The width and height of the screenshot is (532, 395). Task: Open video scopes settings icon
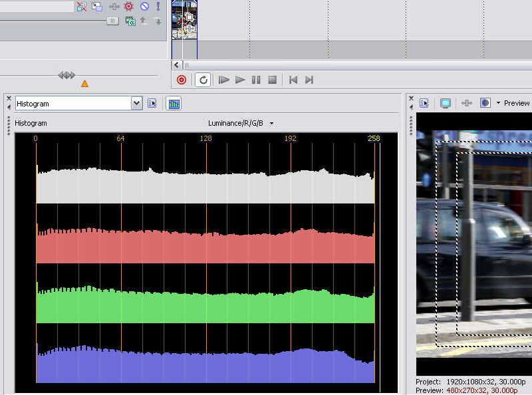[152, 104]
